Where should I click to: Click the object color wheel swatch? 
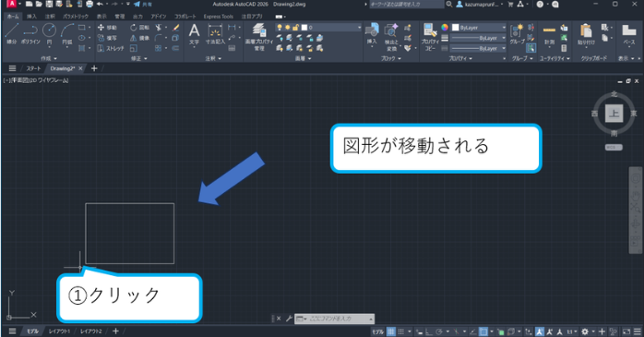click(x=445, y=28)
